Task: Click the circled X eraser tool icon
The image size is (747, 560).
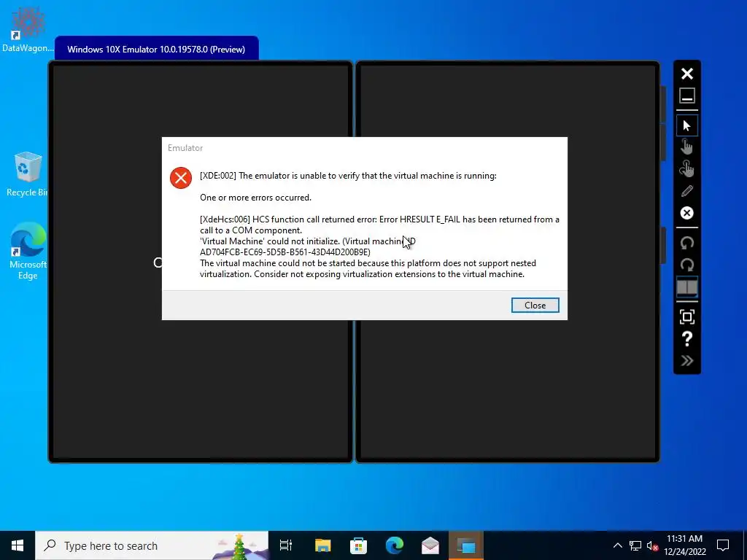Action: 686,213
